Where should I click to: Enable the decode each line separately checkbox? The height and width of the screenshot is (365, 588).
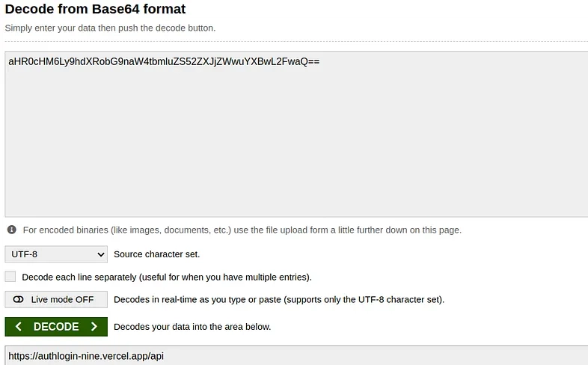[x=10, y=277]
